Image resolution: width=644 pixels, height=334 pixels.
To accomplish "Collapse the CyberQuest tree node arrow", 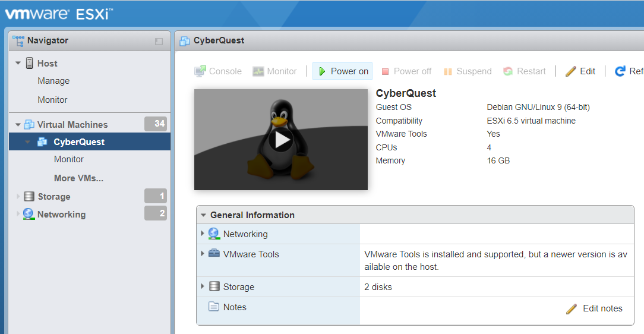I will point(27,142).
